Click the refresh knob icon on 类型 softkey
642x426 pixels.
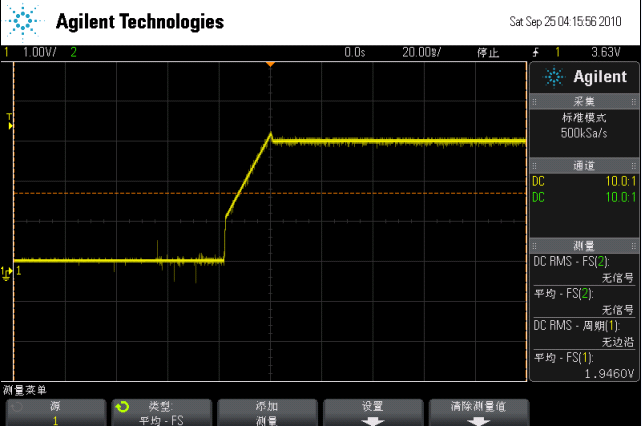click(122, 407)
